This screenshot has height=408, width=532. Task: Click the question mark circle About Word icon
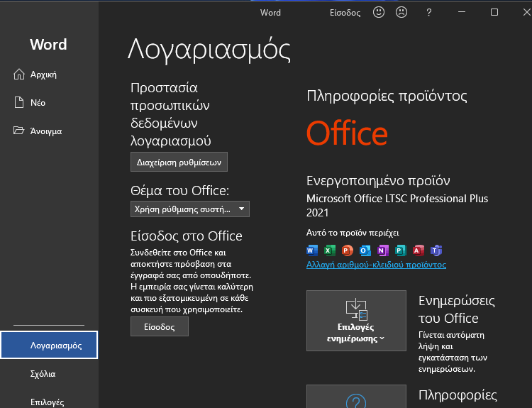356,401
